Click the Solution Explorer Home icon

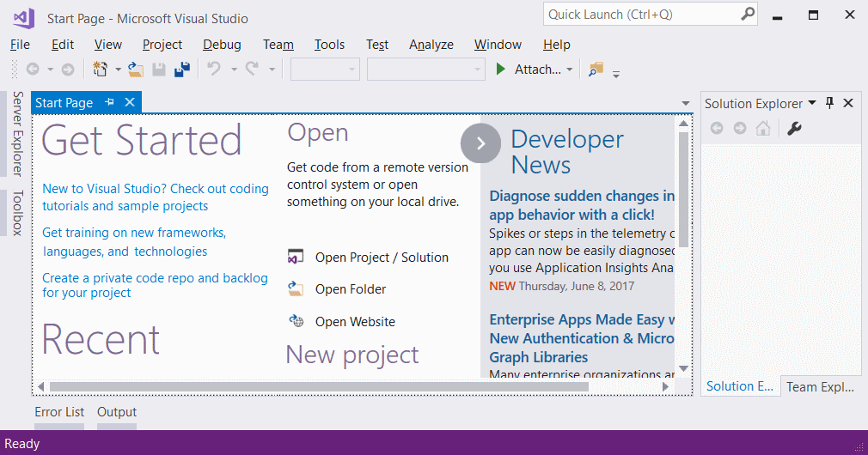[763, 129]
